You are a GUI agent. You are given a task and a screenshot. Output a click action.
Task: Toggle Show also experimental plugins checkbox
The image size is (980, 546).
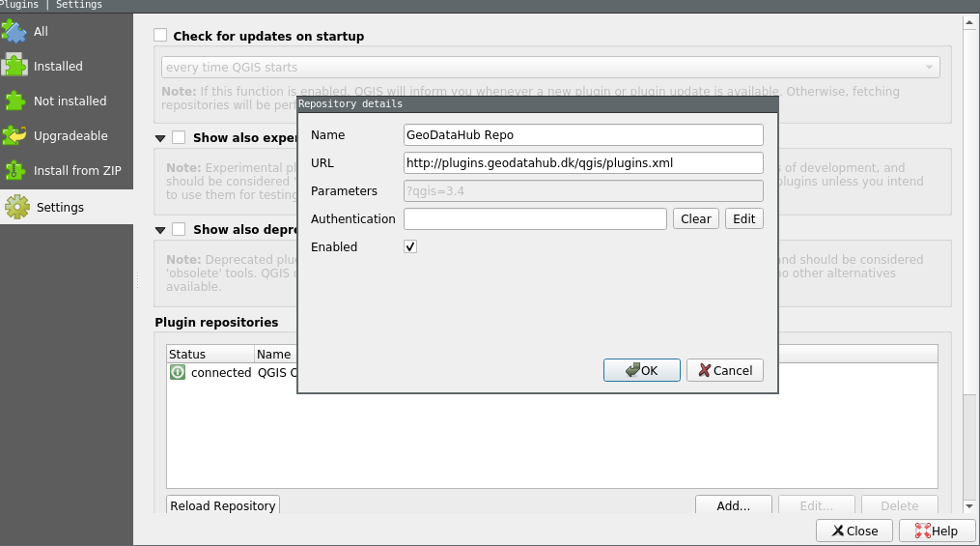coord(179,137)
